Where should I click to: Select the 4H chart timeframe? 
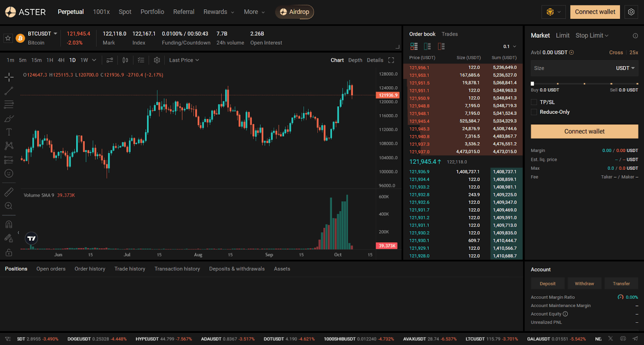[61, 60]
